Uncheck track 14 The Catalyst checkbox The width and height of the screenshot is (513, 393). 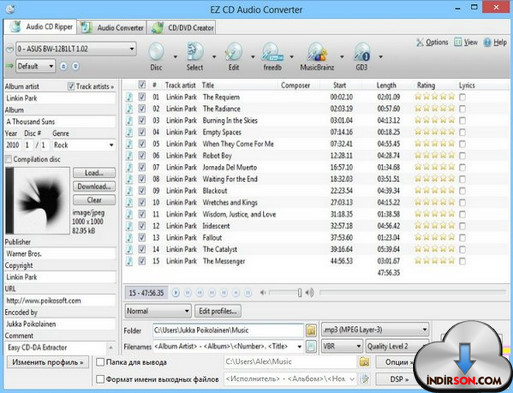point(142,249)
